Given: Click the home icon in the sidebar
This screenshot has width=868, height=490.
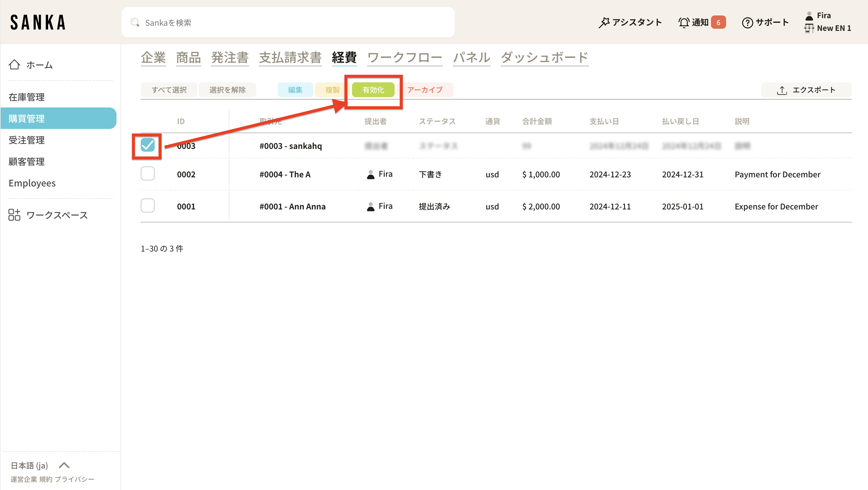Looking at the screenshot, I should point(14,64).
